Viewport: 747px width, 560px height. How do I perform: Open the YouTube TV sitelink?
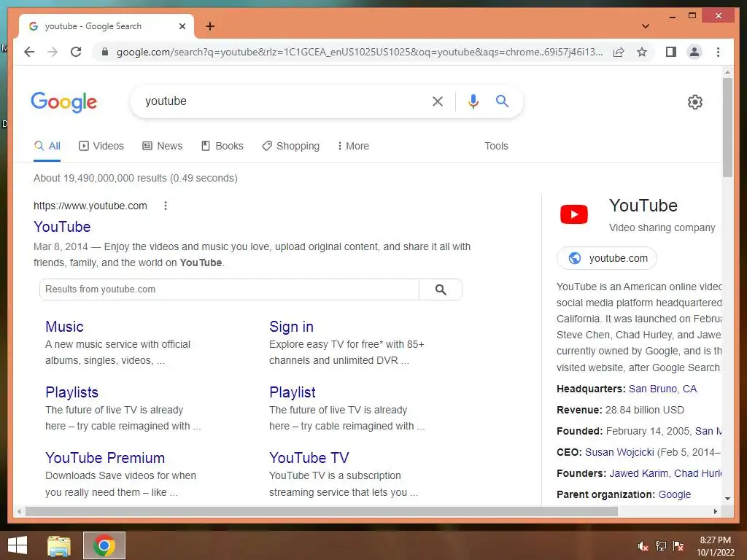tap(309, 458)
